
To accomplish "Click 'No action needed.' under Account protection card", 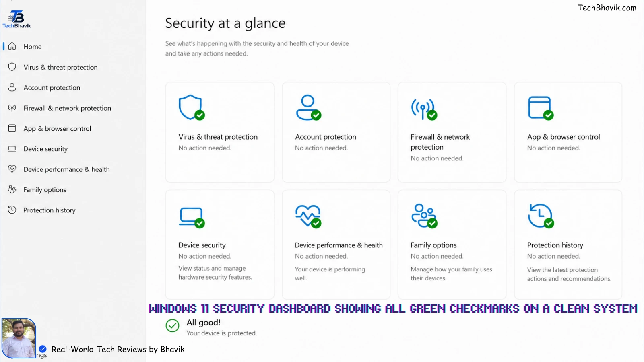I will click(321, 148).
